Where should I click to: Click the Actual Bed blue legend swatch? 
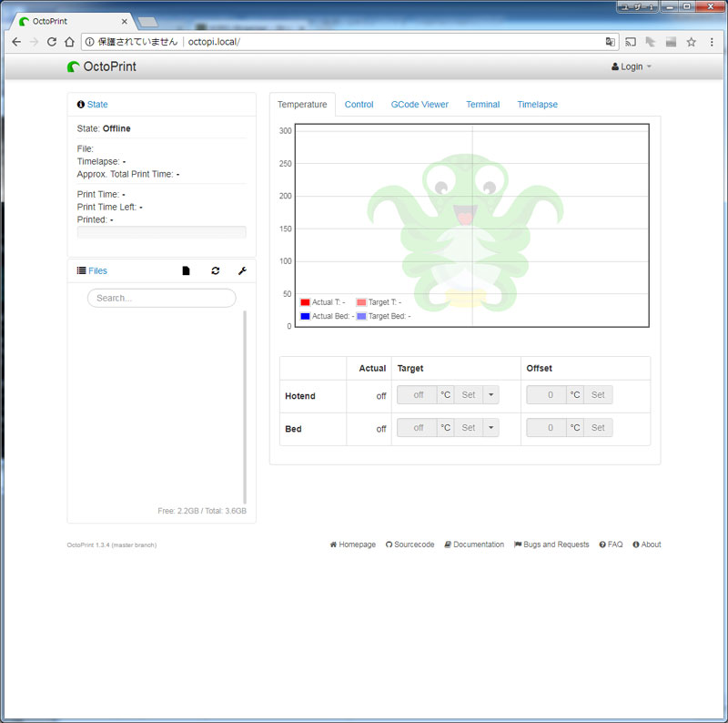(x=305, y=317)
